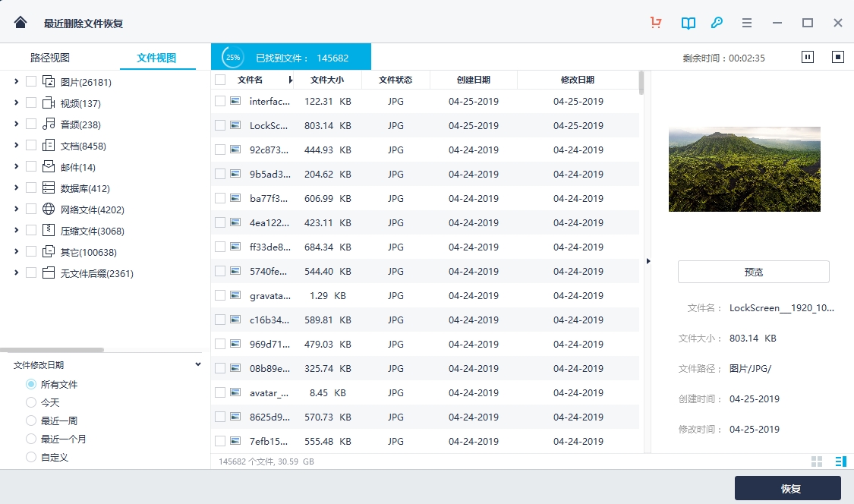Sort by 文件名 column header
854x504 pixels.
point(250,80)
